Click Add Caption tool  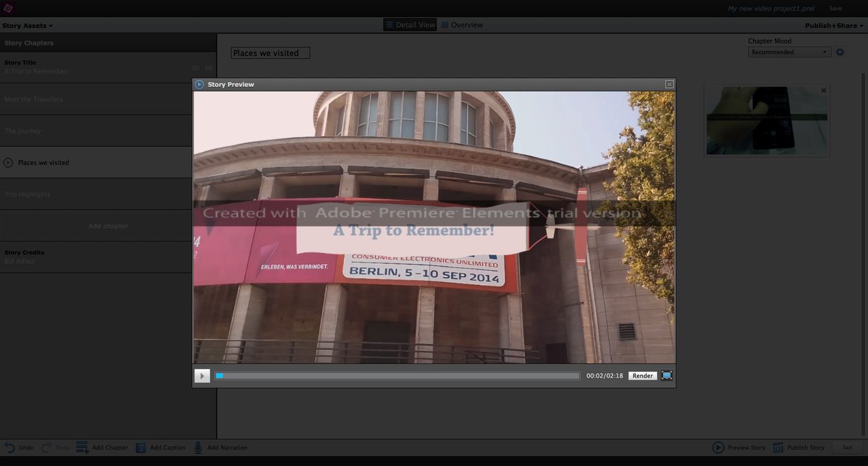point(161,448)
